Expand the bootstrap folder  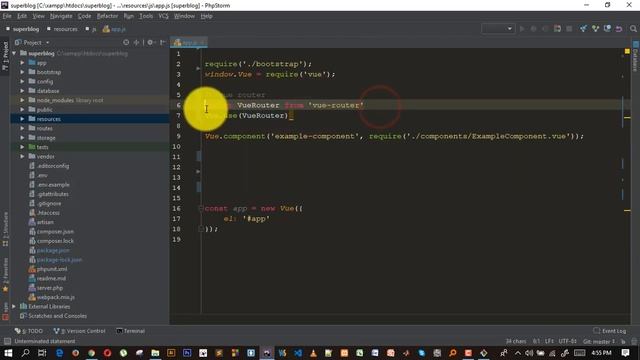22,72
